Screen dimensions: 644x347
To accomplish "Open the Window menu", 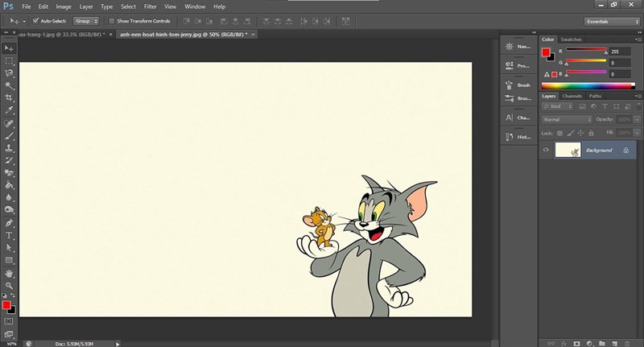I will [x=195, y=6].
